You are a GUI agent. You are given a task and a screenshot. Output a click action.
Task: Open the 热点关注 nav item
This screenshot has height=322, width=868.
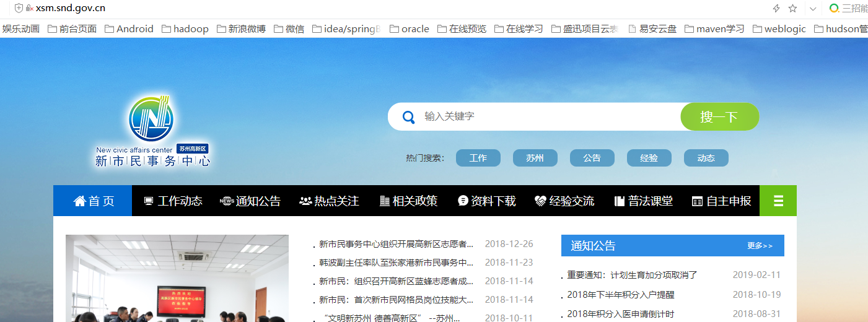pos(329,201)
